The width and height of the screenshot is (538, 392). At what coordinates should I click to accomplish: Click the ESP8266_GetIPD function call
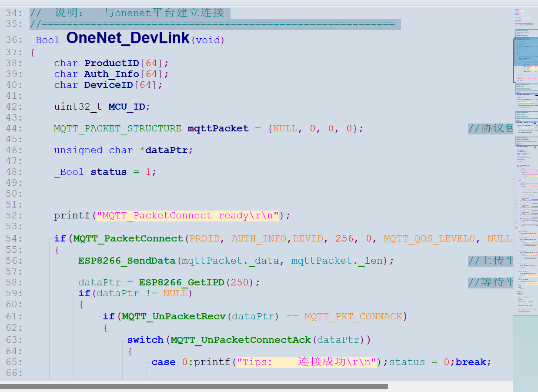point(182,282)
